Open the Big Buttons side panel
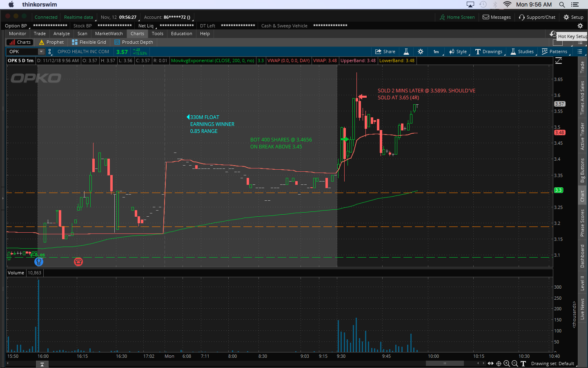588x368 pixels. 583,170
